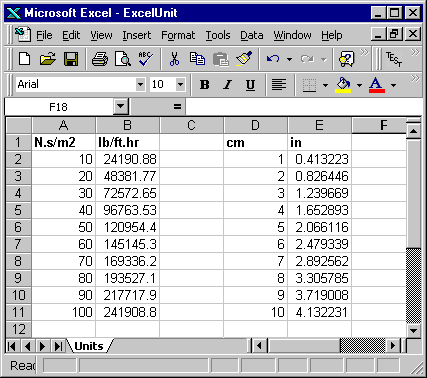Select the N.s/m2 header cell
Viewport: 427px width, 378px height.
[x=63, y=142]
